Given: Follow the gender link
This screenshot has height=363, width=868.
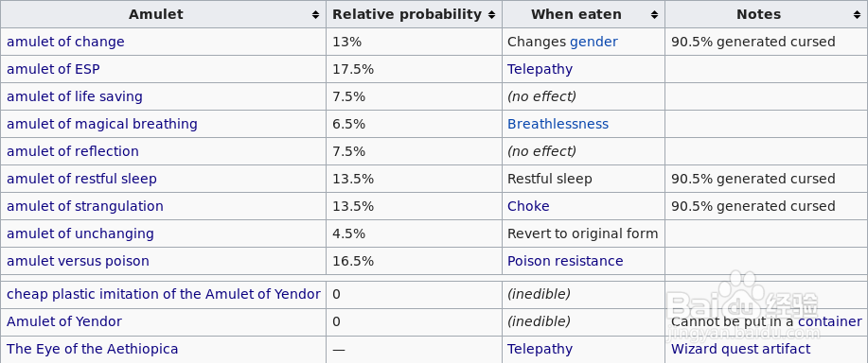Looking at the screenshot, I should click(x=593, y=42).
